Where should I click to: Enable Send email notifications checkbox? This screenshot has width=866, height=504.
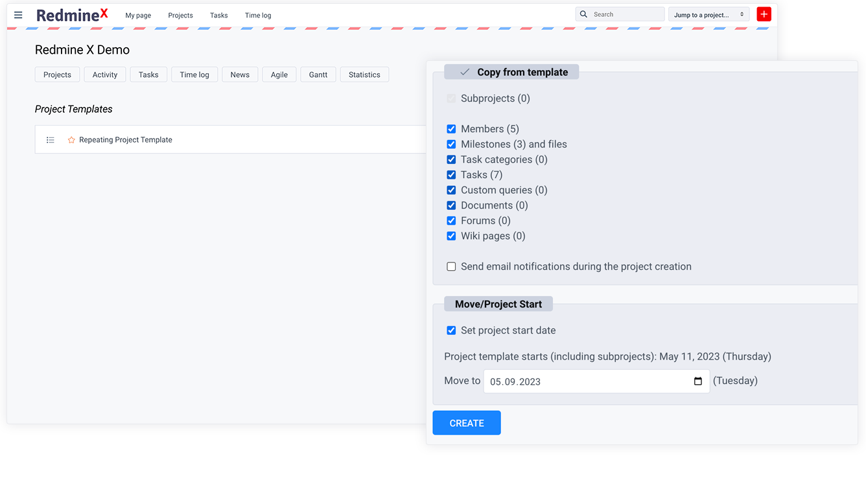[451, 267]
